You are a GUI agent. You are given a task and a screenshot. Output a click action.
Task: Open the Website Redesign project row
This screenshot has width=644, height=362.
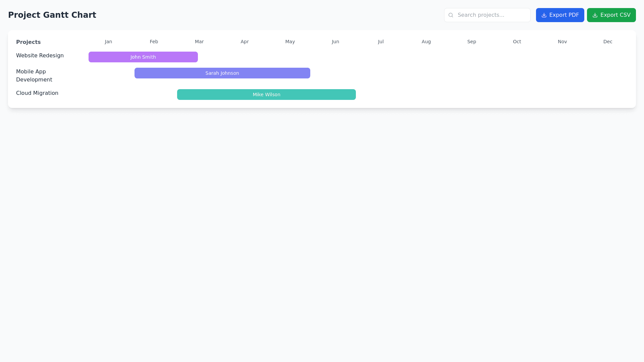(40, 56)
